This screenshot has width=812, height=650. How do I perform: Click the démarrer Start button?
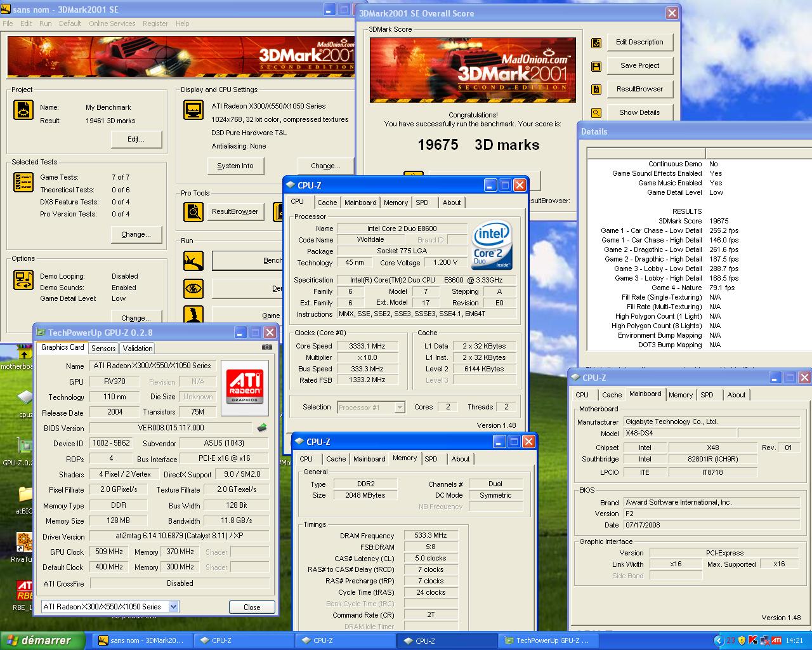pyautogui.click(x=42, y=640)
